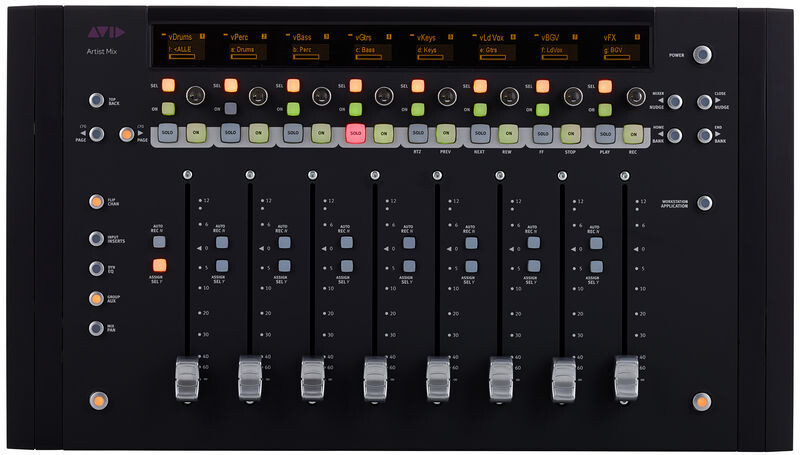
Task: Tap the AUTO / REC button above the lit ASSIGN
Action: [159, 242]
